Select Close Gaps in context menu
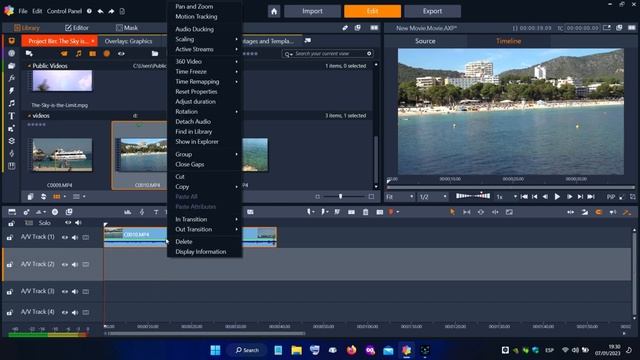The height and width of the screenshot is (360, 640). [190, 164]
